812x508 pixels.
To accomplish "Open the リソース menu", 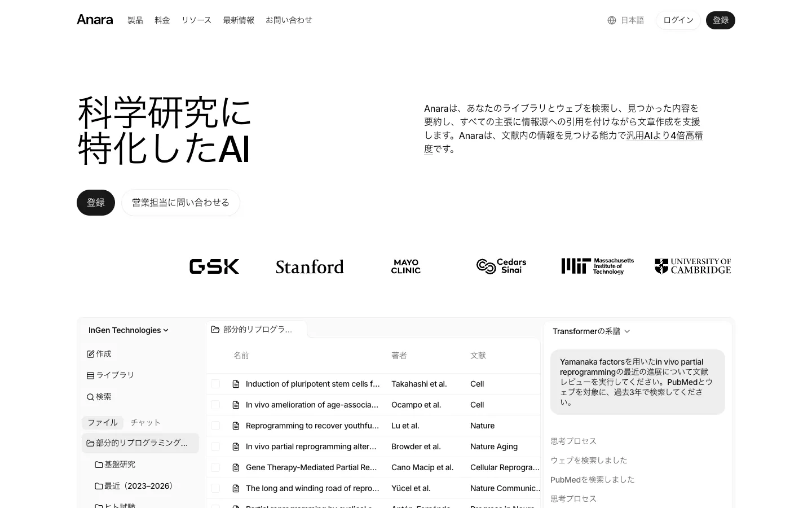I will tap(196, 20).
